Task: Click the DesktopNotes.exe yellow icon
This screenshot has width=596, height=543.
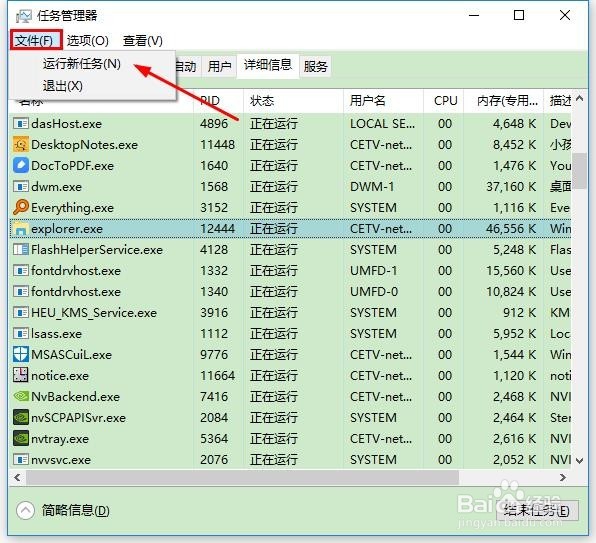Action: [21, 144]
